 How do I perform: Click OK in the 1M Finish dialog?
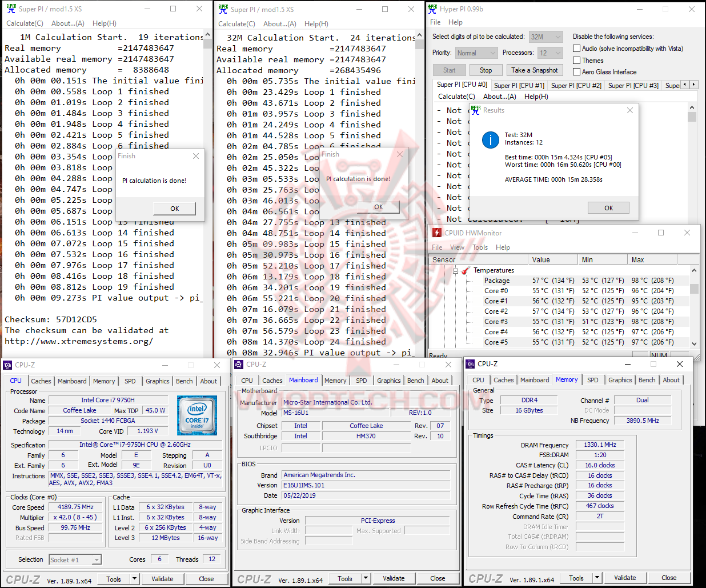pos(174,209)
